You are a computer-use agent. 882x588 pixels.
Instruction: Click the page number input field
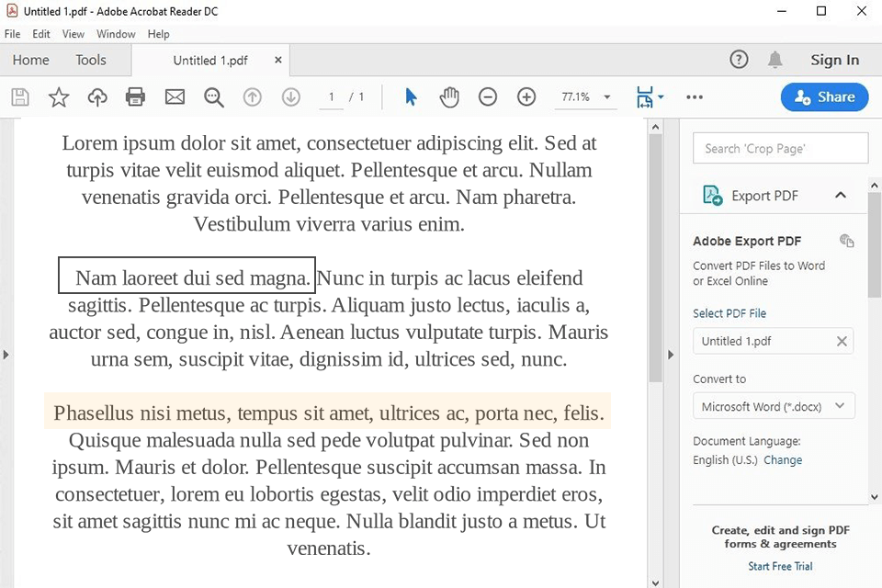(331, 96)
